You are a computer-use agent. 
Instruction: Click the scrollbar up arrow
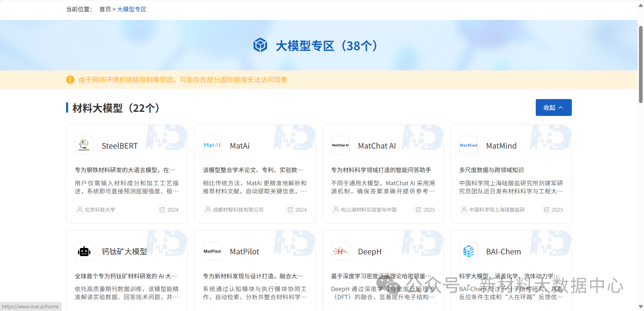(641, 5)
